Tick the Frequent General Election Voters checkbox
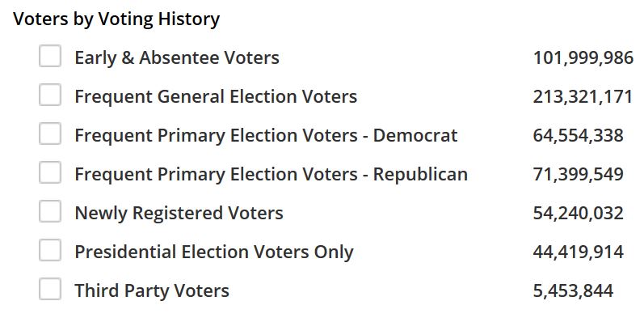The height and width of the screenshot is (318, 644). [x=50, y=95]
